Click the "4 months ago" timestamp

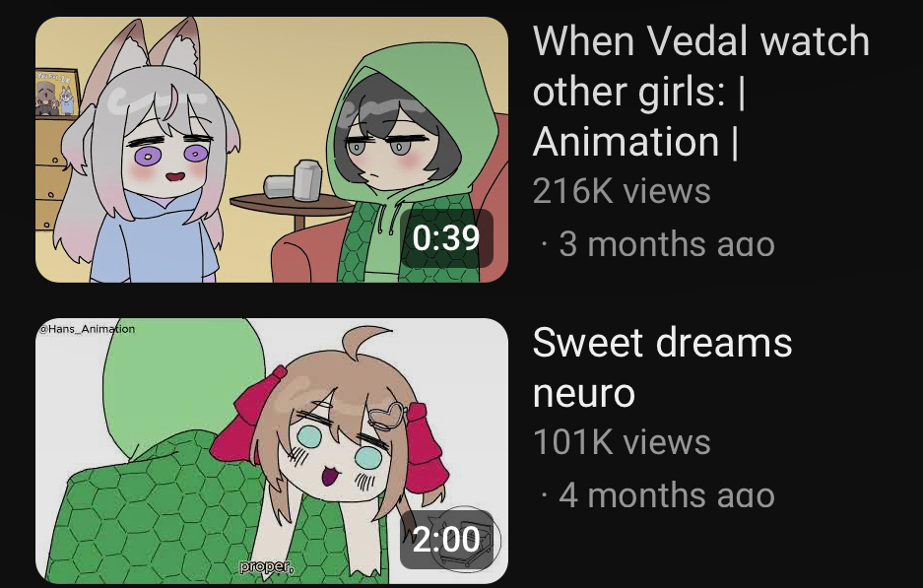(x=666, y=495)
